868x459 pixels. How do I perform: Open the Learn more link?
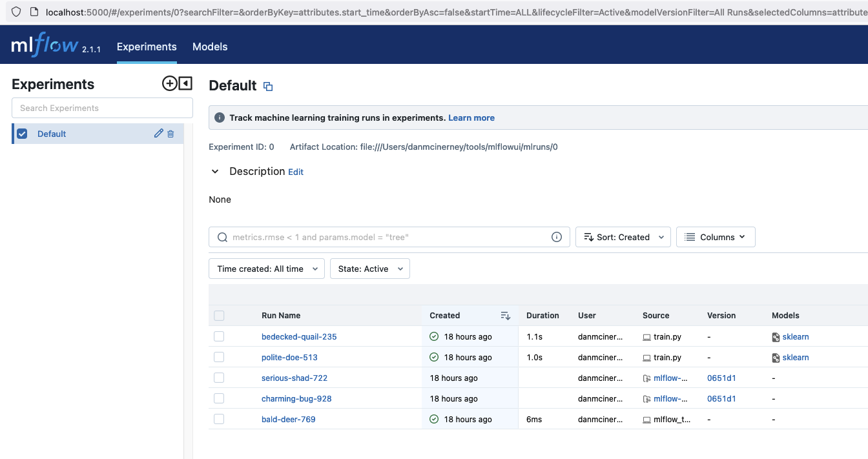[x=471, y=117]
